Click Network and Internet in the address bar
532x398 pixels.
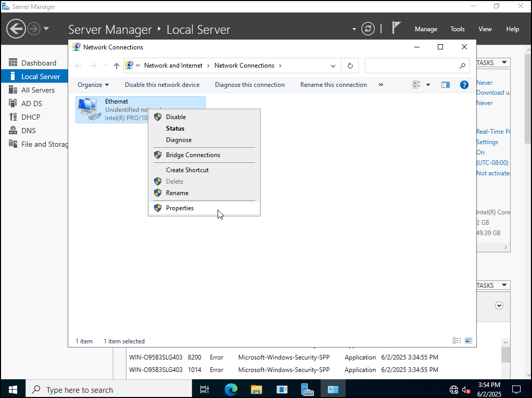173,66
